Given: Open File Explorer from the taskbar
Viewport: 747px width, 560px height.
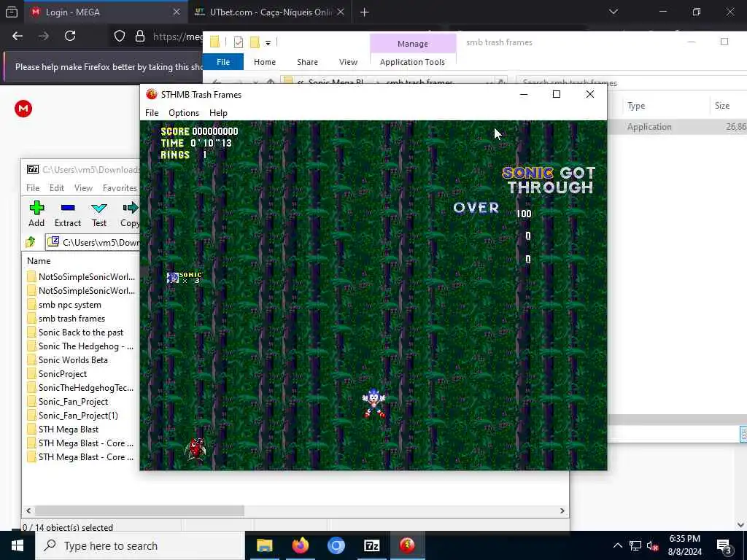Looking at the screenshot, I should point(264,545).
